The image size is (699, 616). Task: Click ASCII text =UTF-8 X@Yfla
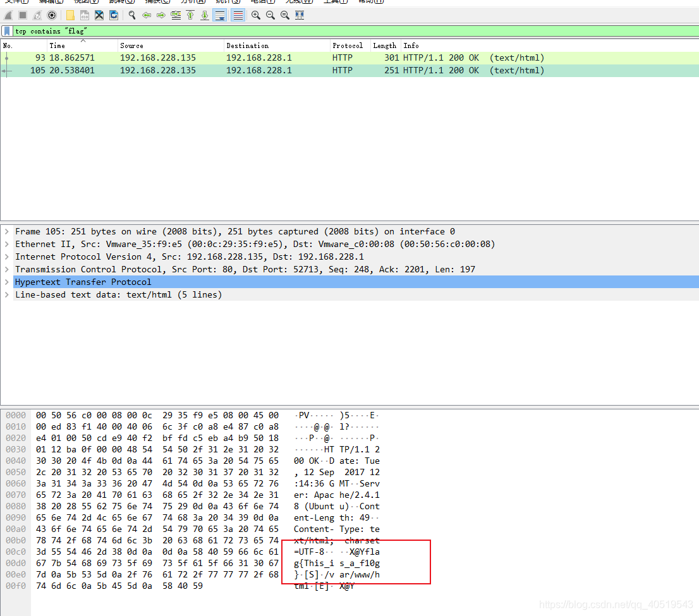click(337, 552)
